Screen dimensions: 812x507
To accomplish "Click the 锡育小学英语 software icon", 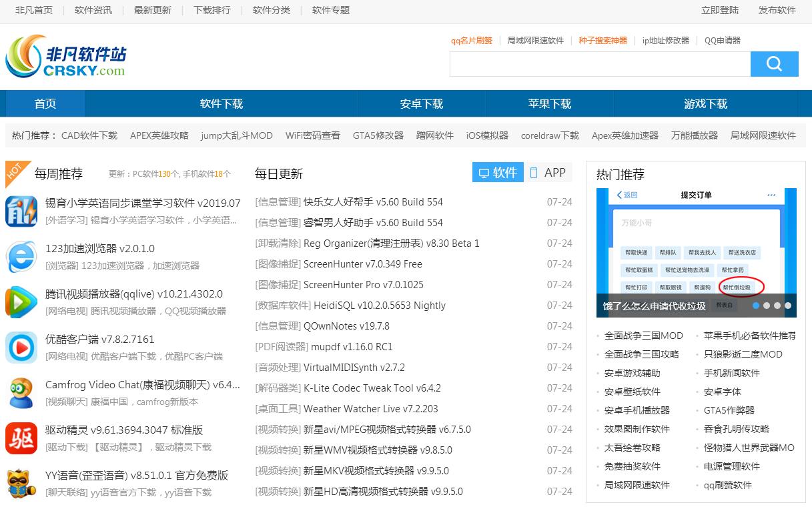I will pos(21,211).
